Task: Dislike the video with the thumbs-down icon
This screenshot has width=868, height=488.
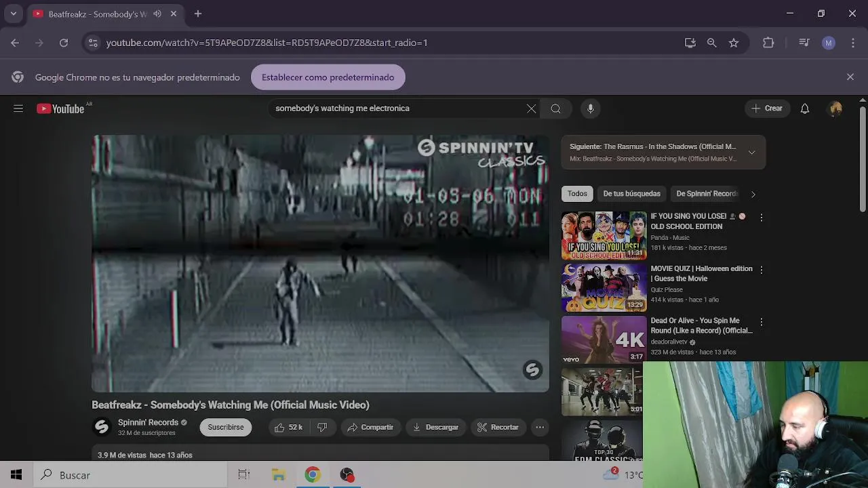Action: pos(322,427)
